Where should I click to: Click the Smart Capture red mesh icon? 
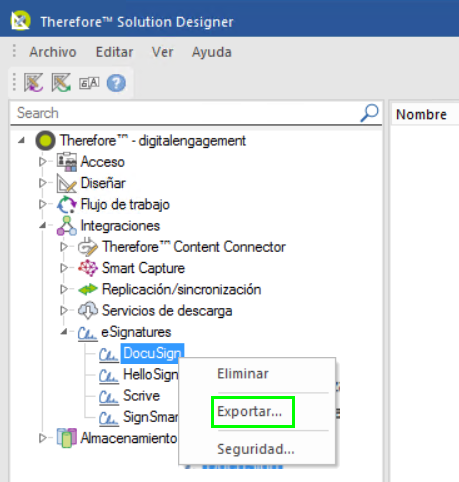(88, 268)
